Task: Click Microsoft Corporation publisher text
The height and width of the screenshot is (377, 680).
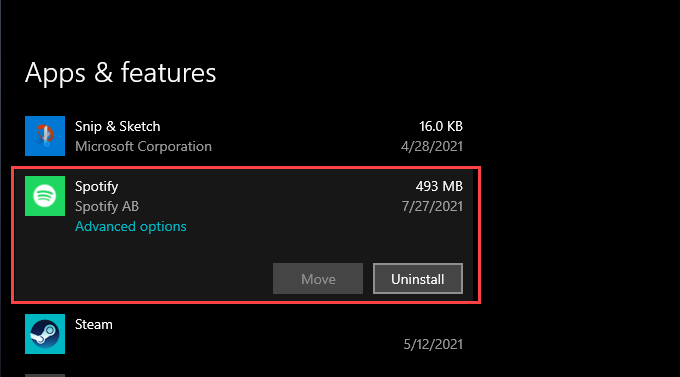Action: [x=143, y=147]
